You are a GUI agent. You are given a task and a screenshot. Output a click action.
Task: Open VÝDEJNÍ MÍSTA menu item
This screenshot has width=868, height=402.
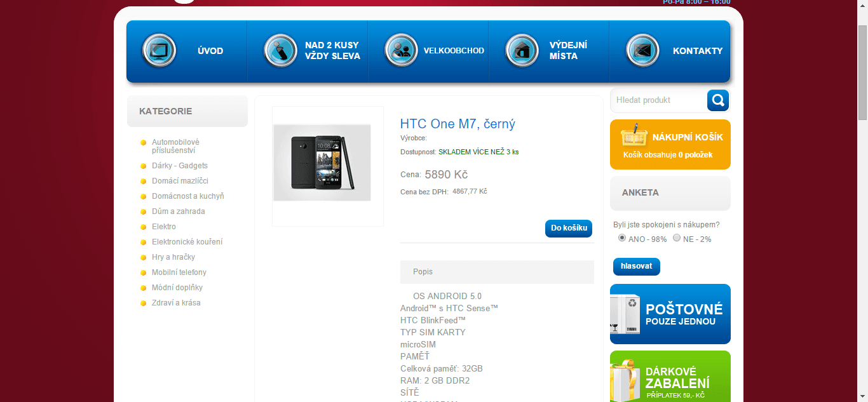click(568, 51)
